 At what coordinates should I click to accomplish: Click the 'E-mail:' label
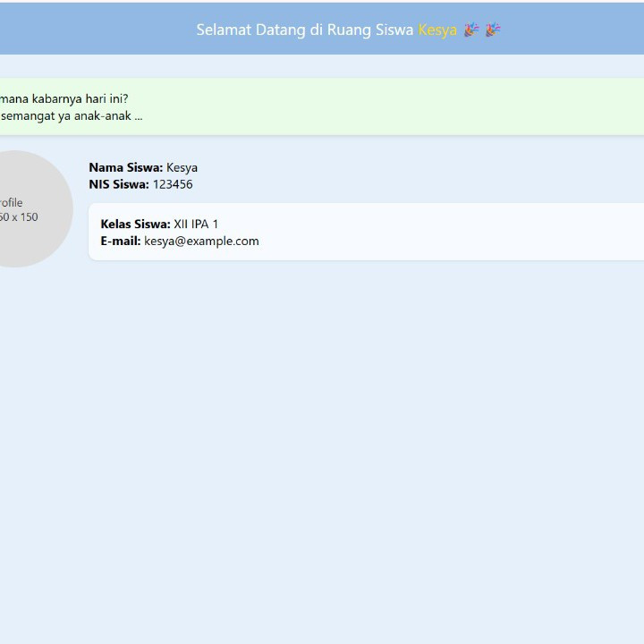(x=121, y=241)
